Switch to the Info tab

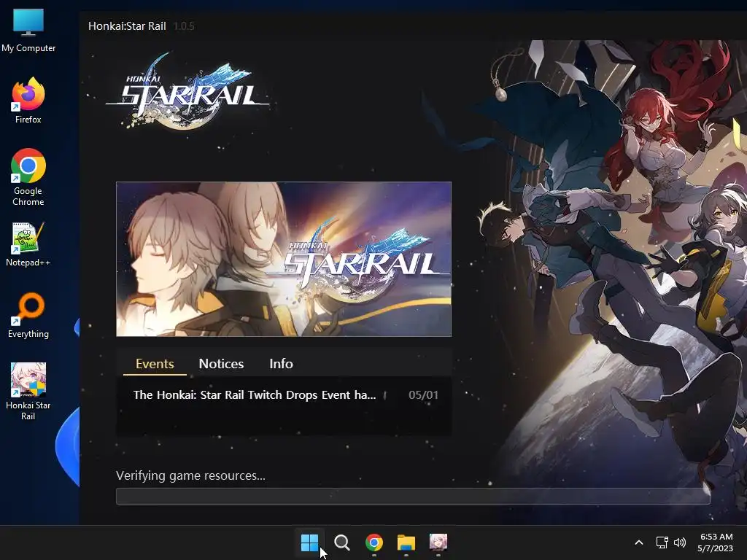281,364
